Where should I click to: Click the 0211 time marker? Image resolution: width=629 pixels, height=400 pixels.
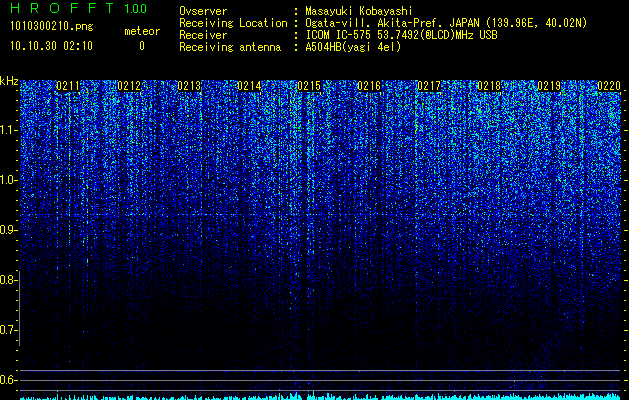pos(68,86)
